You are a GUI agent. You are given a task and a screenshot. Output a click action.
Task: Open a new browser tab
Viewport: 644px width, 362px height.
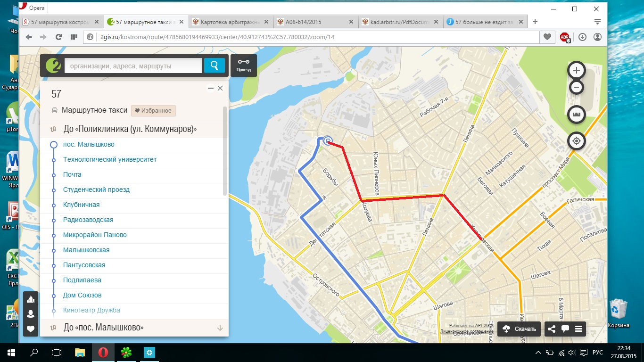click(x=535, y=22)
